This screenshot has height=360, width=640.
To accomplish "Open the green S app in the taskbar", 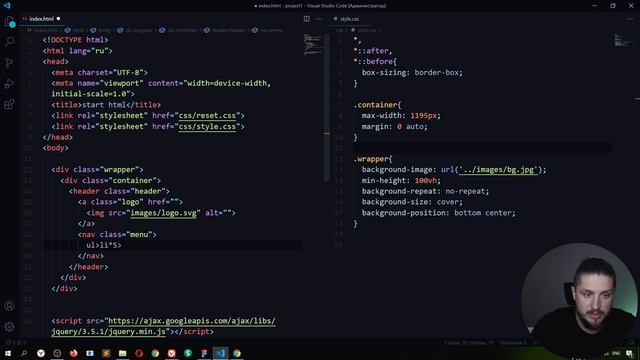I will (188, 353).
